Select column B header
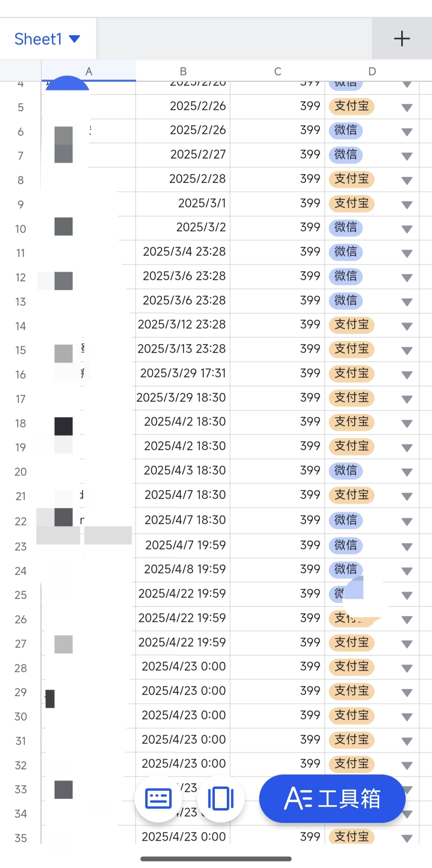Viewport: 432px width, 868px height. (183, 71)
